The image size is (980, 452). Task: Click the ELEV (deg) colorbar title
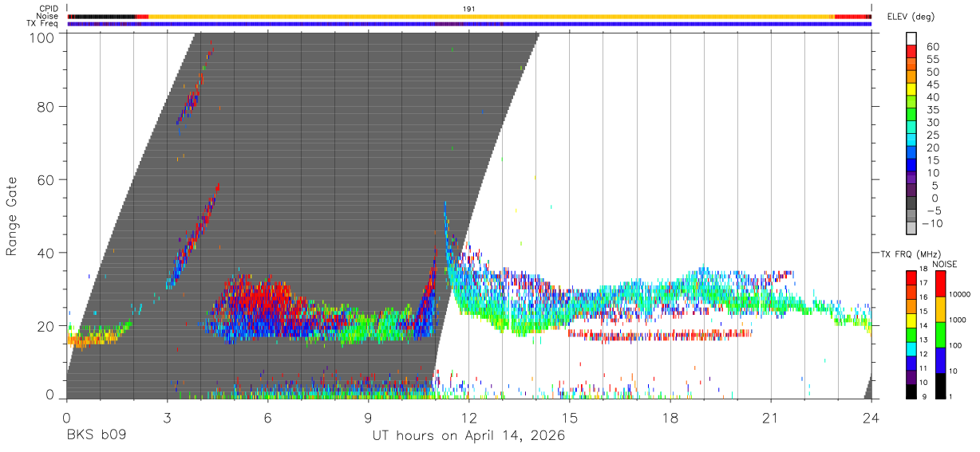coord(911,16)
